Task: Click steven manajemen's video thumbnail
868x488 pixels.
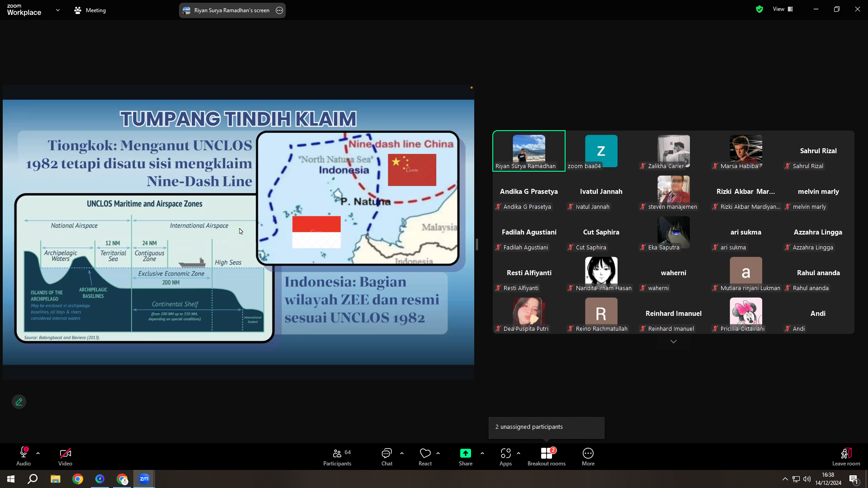Action: pyautogui.click(x=674, y=192)
